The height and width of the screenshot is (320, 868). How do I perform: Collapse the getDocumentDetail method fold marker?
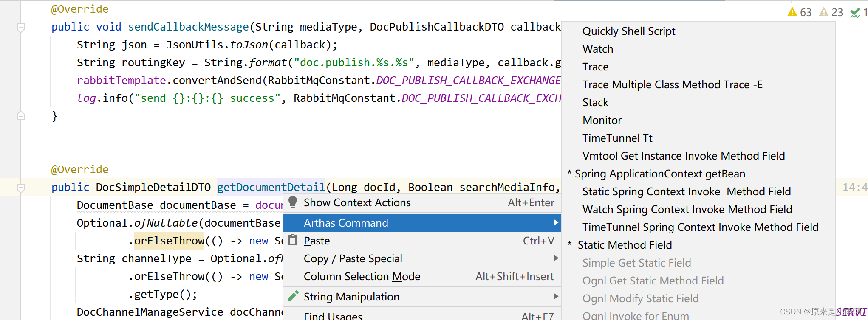[x=20, y=188]
